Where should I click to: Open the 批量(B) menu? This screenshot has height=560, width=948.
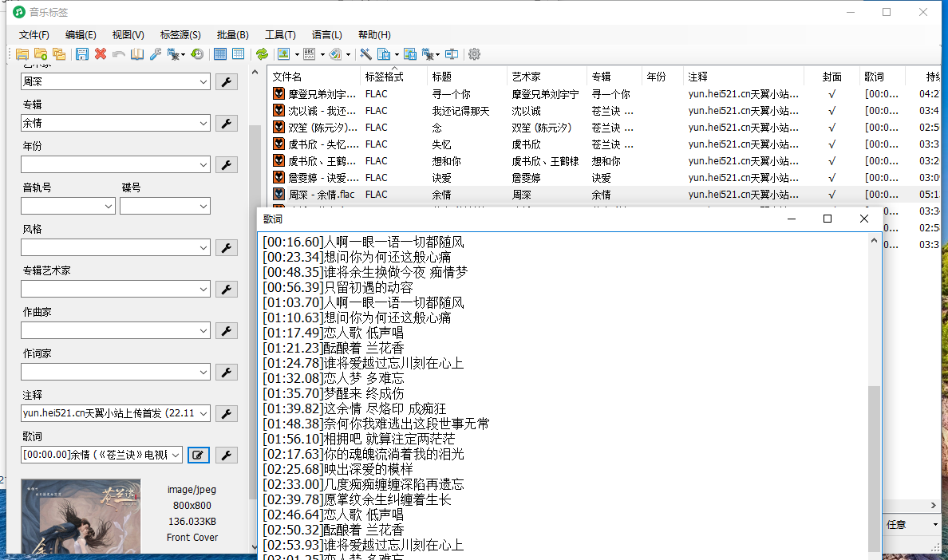point(231,34)
